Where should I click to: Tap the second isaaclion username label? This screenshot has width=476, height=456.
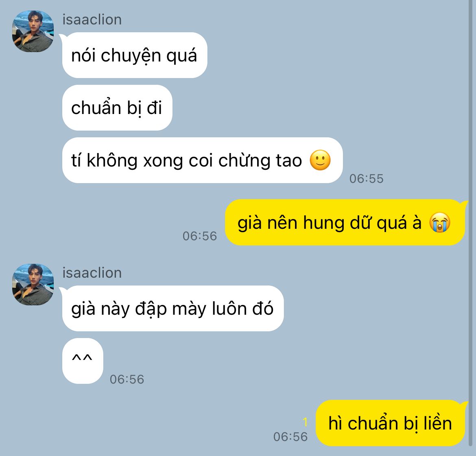[x=92, y=273]
